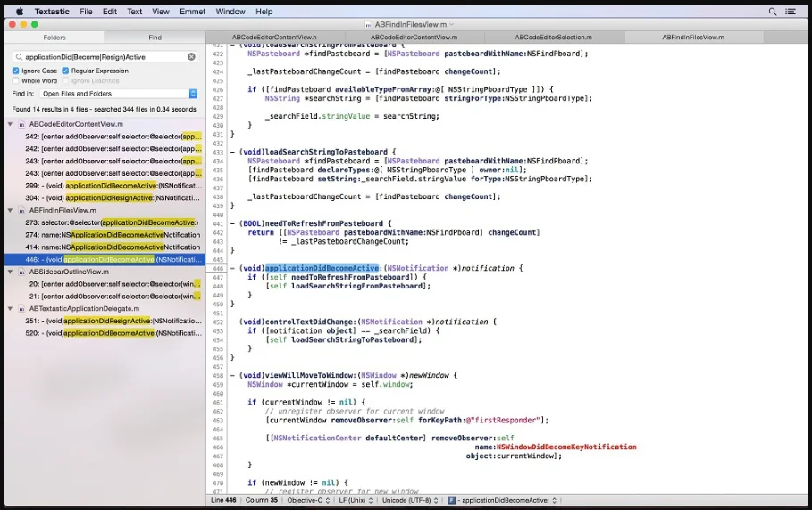
Task: Click file icon of ABSidebarOutlineView.m result group
Action: coord(21,272)
